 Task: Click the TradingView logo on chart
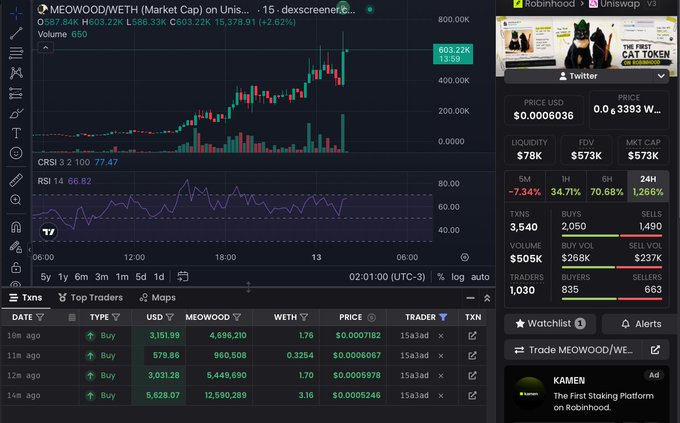pyautogui.click(x=49, y=232)
